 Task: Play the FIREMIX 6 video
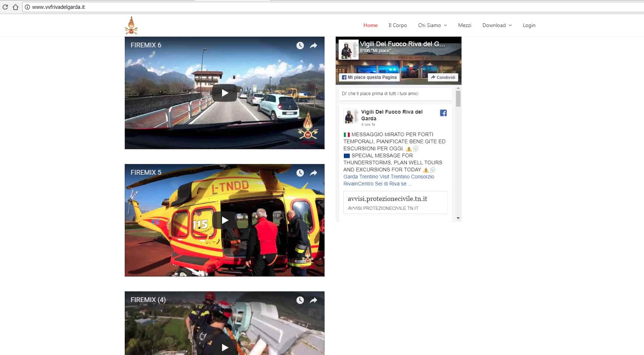(x=225, y=93)
